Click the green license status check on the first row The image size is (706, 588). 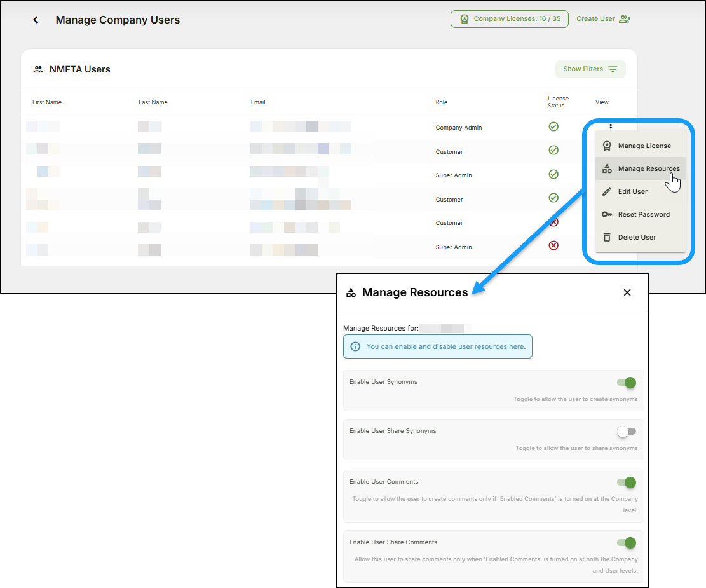(x=553, y=126)
